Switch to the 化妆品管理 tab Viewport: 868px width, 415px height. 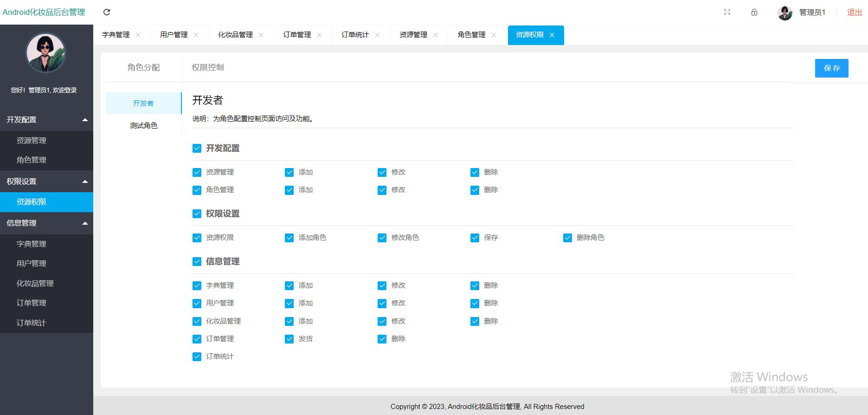click(x=235, y=35)
